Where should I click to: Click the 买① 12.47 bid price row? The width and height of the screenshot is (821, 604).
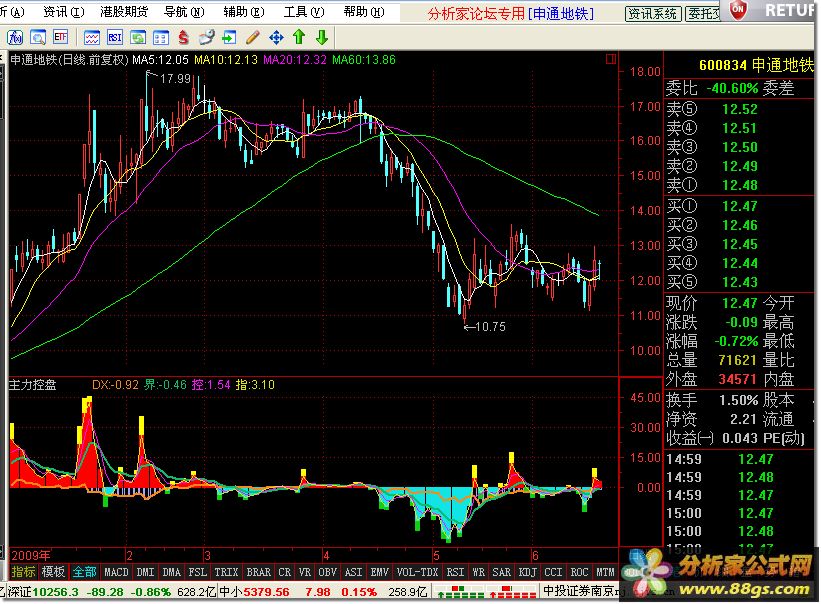(712, 206)
